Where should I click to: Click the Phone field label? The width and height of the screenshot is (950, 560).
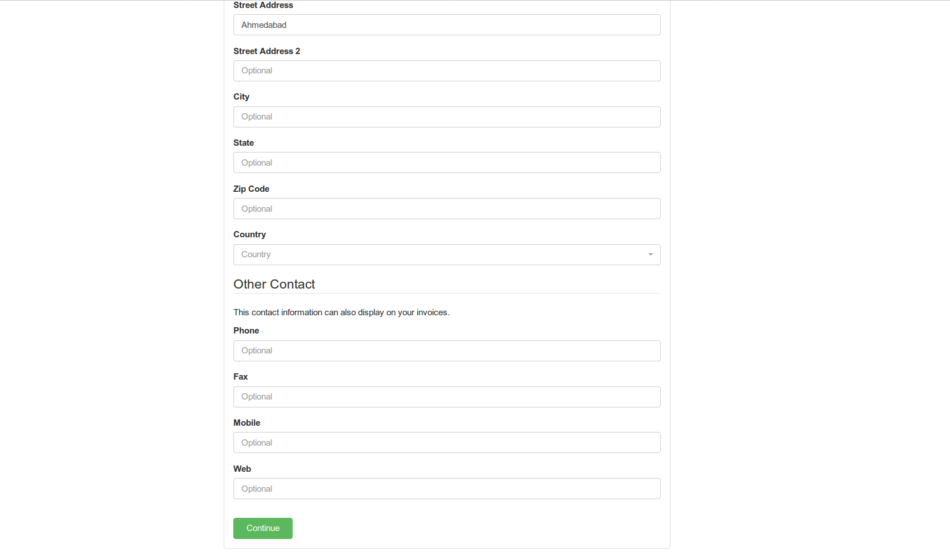point(246,331)
